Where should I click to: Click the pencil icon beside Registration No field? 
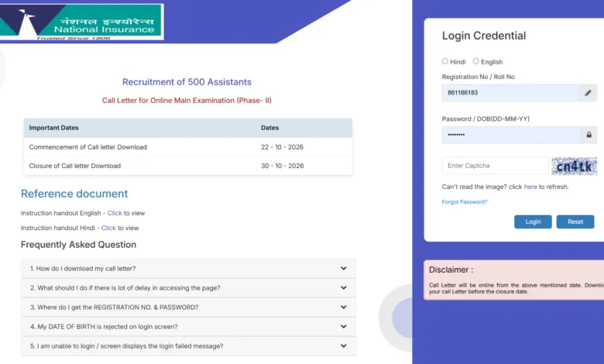[588, 93]
